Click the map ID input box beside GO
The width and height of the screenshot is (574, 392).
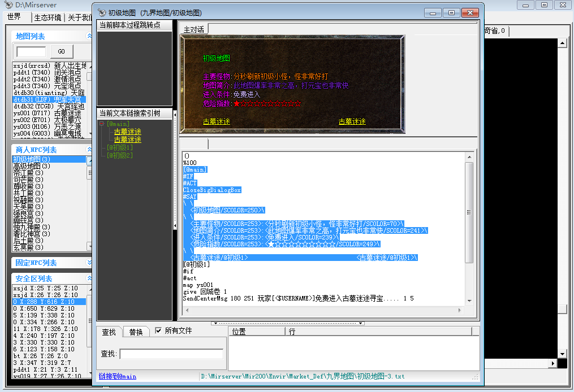[31, 51]
